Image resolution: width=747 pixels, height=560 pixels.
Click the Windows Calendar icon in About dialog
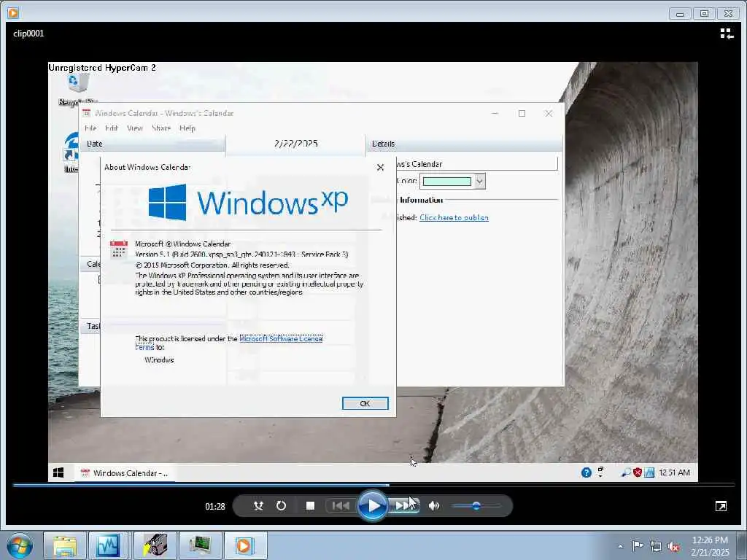119,249
